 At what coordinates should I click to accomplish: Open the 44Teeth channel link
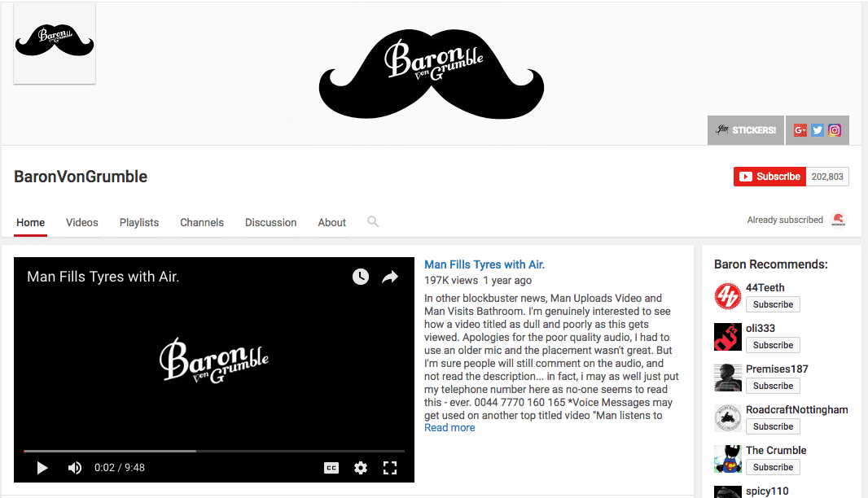click(765, 288)
